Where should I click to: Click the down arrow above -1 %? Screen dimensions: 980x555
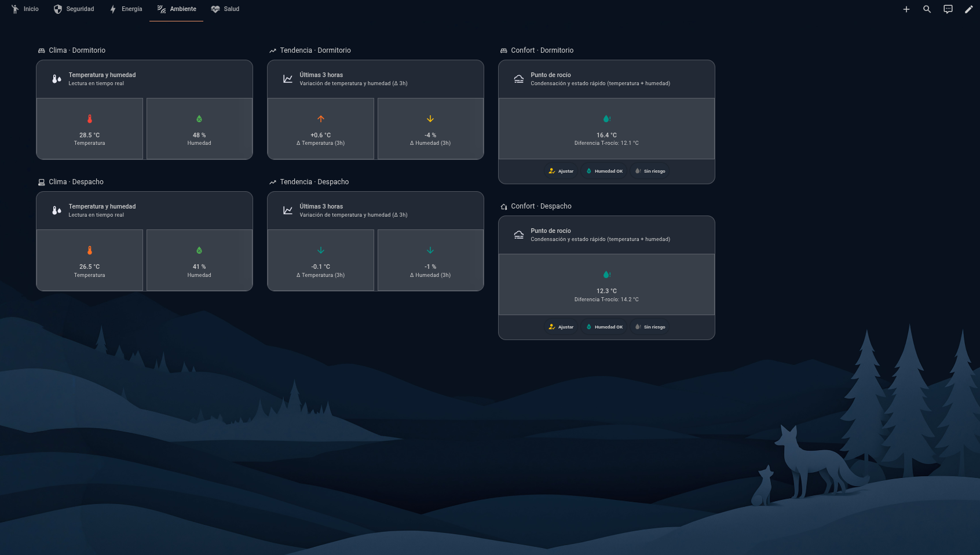point(430,250)
